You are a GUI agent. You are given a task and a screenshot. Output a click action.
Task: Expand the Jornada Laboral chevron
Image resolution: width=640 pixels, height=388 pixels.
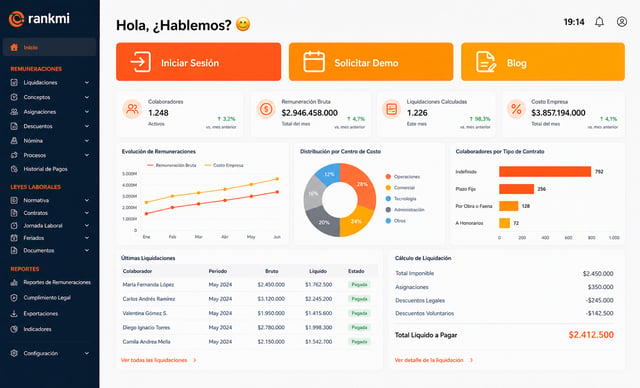click(87, 226)
